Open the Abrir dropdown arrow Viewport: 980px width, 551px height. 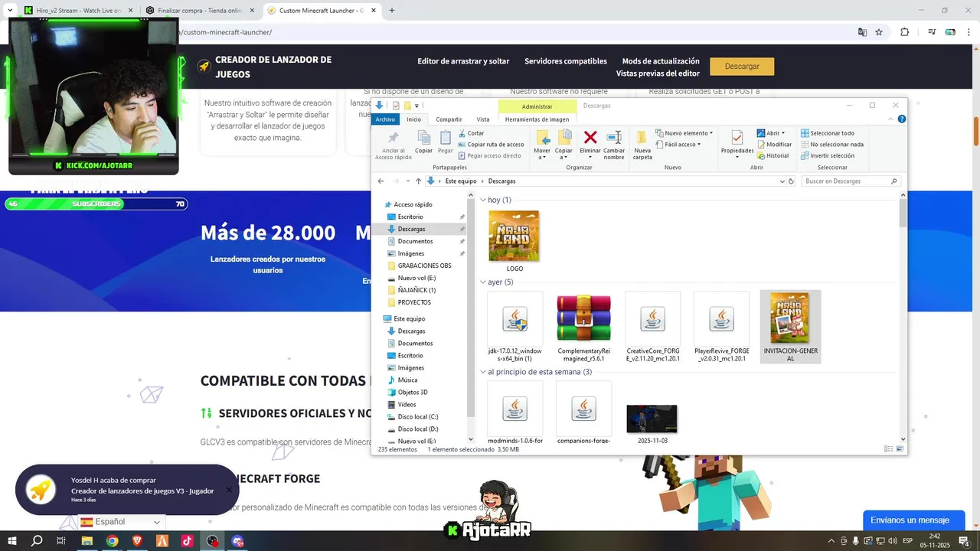tap(783, 133)
